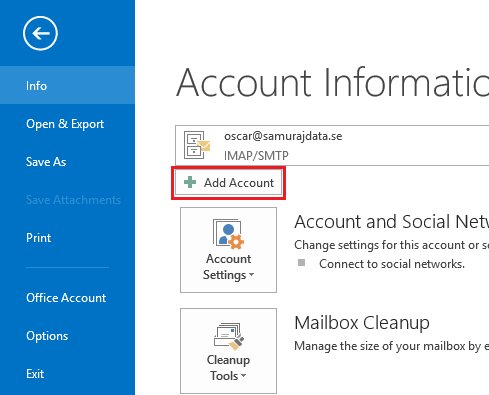
Task: Open the oscar@samurajdata.se account selector
Action: (x=332, y=146)
